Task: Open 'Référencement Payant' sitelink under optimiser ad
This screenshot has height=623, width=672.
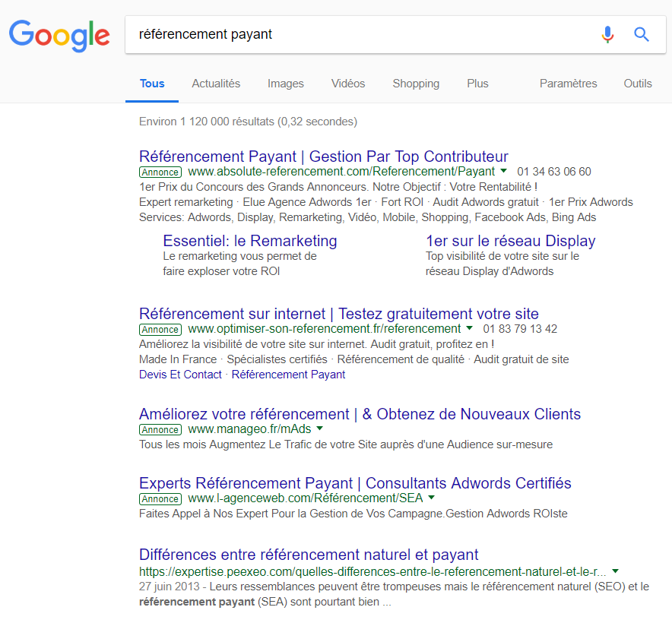Action: [288, 375]
